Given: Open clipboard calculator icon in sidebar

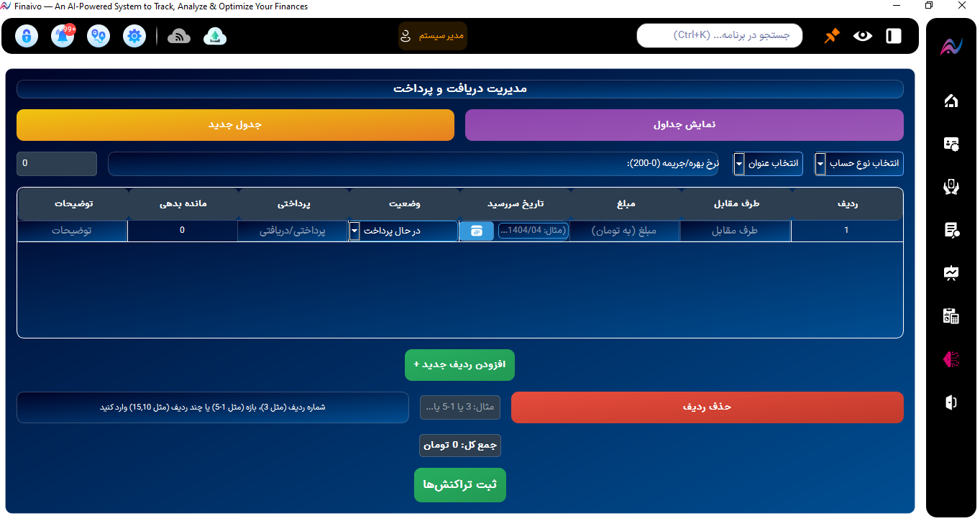Looking at the screenshot, I should (951, 316).
